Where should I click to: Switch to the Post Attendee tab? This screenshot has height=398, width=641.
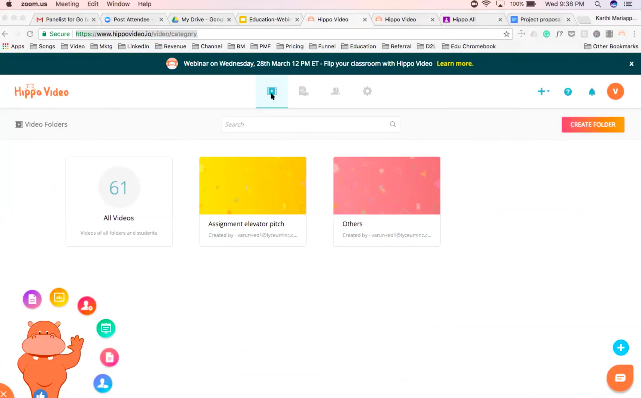(x=133, y=19)
